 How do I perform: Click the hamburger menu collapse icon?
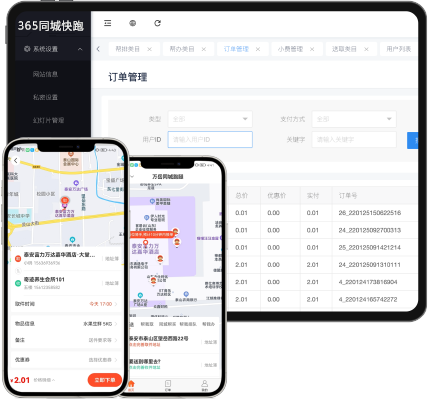pos(107,23)
